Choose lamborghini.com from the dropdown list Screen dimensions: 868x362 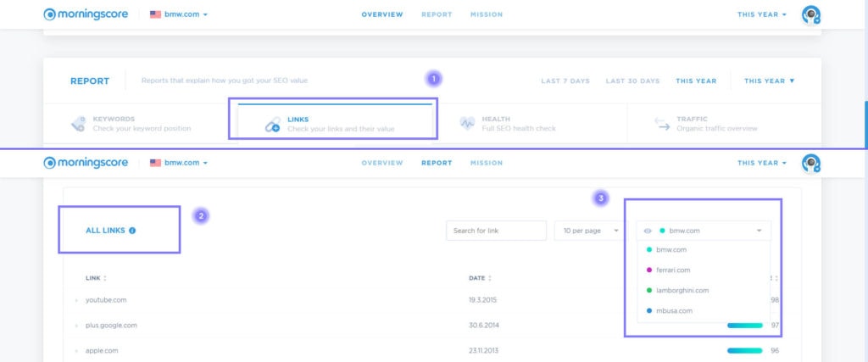coord(704,290)
